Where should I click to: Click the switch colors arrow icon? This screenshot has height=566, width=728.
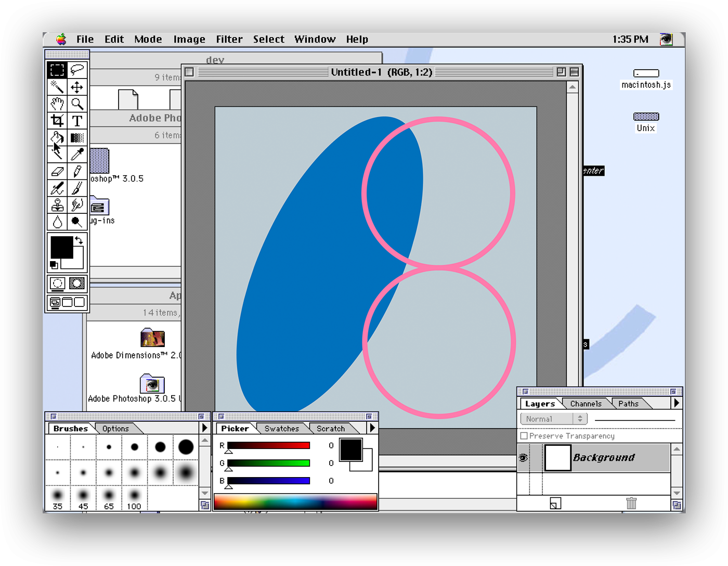coord(79,240)
